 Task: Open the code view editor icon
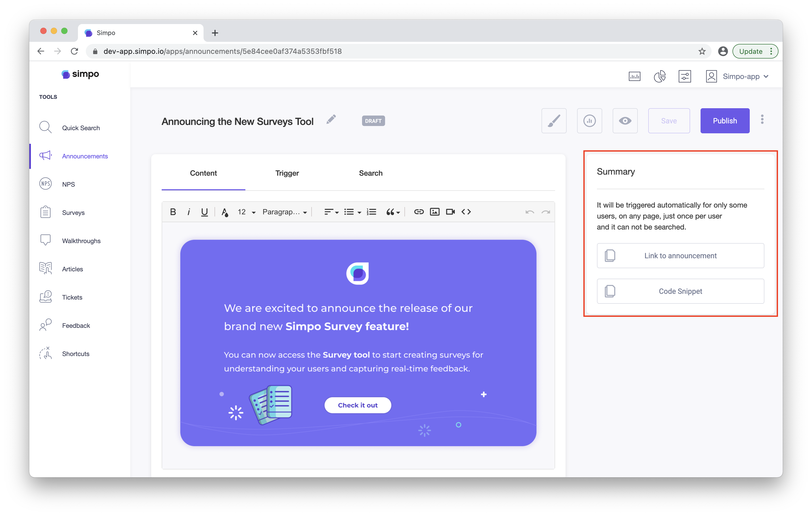[x=466, y=212]
